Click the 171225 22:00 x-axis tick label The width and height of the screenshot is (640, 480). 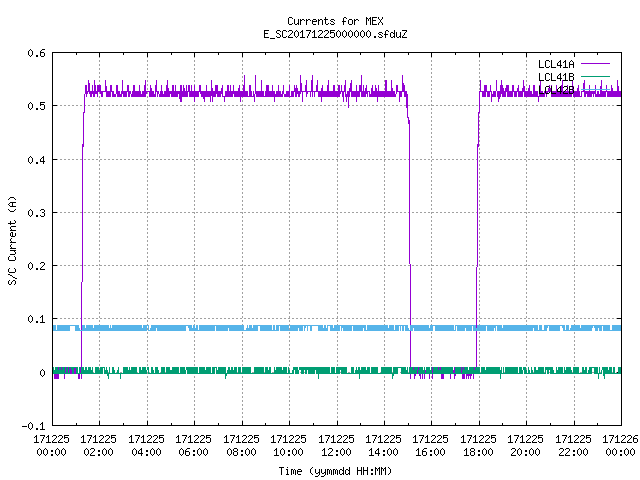[573, 446]
